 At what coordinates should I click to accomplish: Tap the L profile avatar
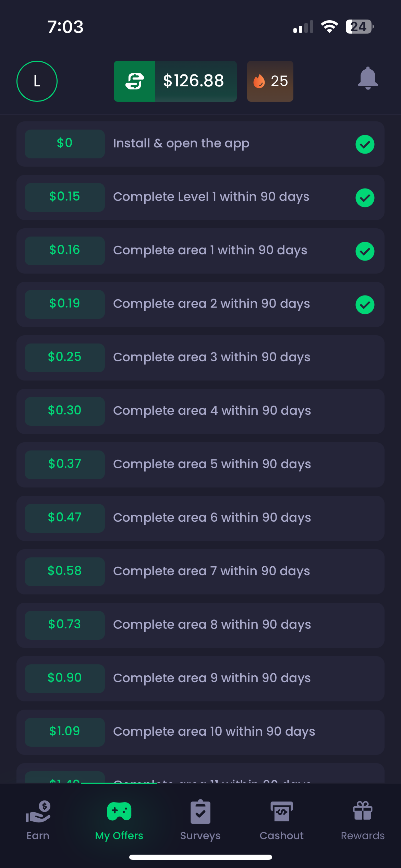pos(37,81)
